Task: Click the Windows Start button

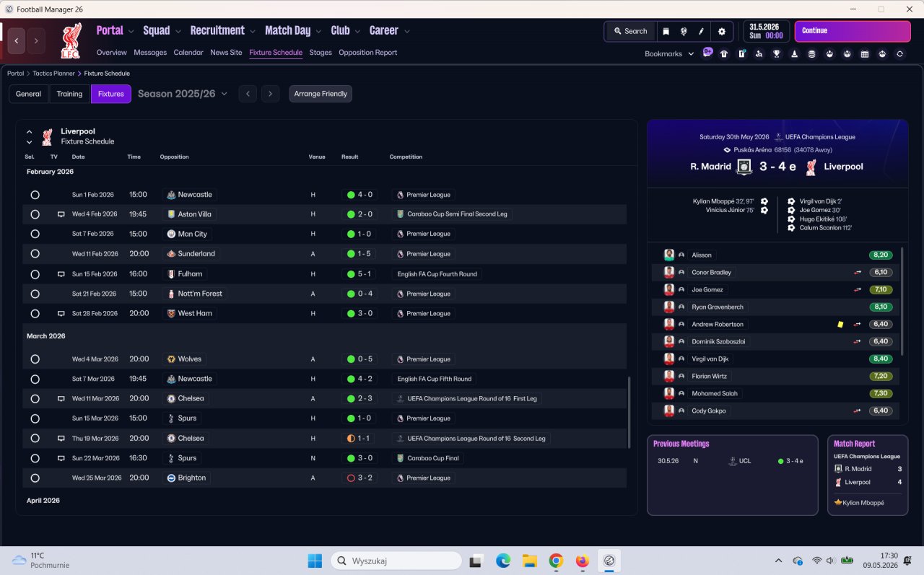Action: click(x=315, y=561)
